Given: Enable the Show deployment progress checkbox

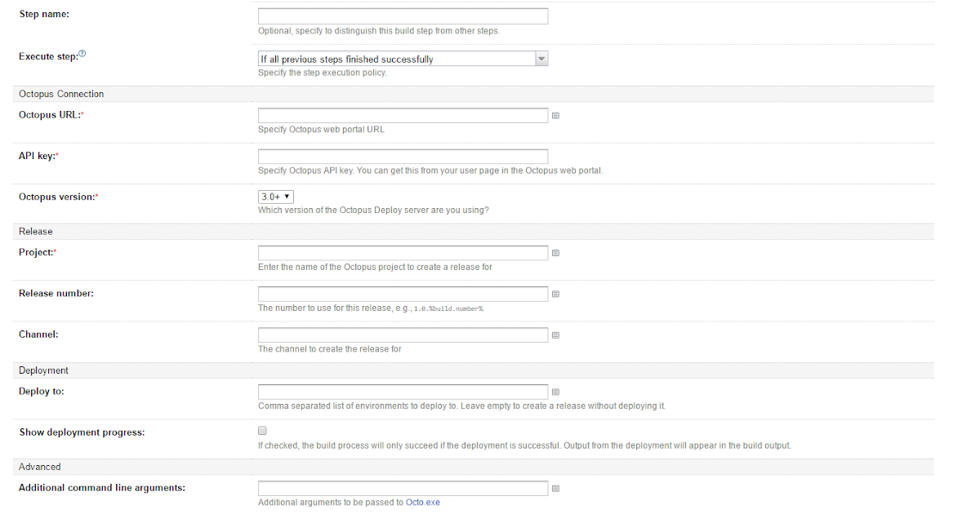Looking at the screenshot, I should coord(262,430).
